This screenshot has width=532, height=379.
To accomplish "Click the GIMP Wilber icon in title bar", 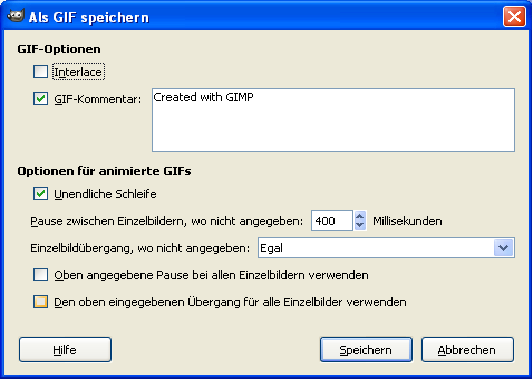I will click(16, 16).
